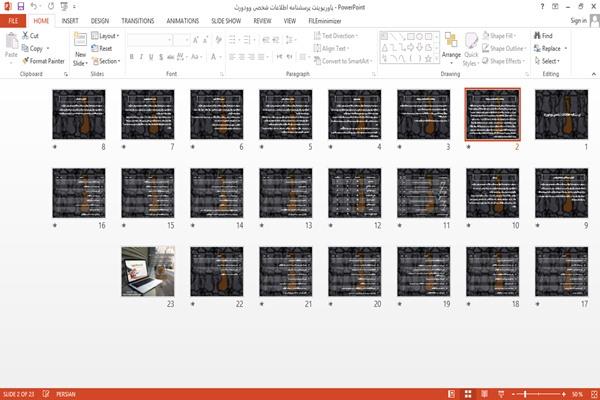Viewport: 600px width, 400px height.
Task: Activate Format Painter
Action: click(x=43, y=61)
